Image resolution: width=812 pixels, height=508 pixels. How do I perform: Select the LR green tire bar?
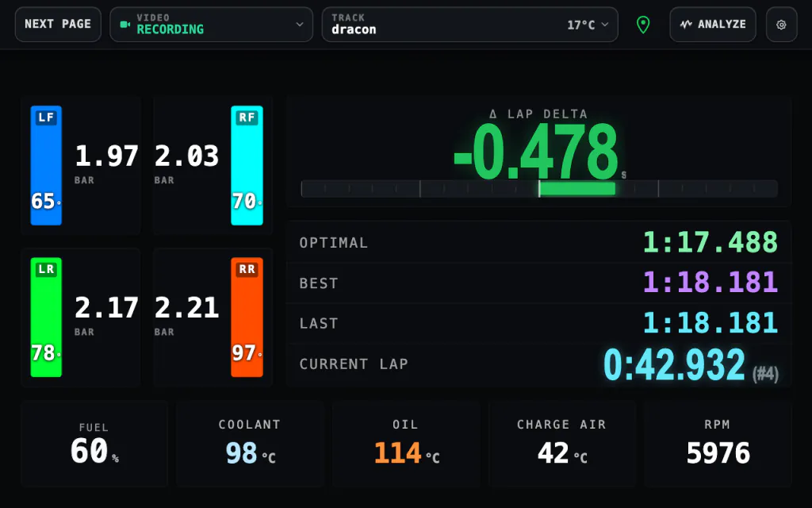tap(46, 317)
